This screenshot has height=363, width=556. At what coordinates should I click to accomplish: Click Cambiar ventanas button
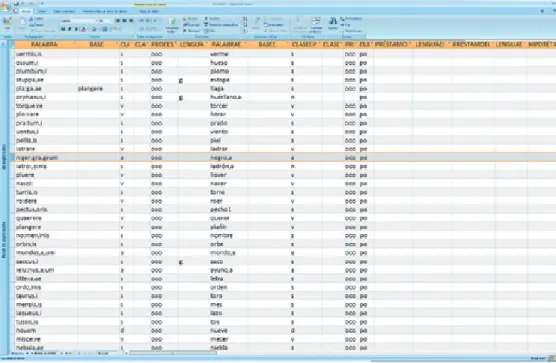pyautogui.click(x=316, y=24)
